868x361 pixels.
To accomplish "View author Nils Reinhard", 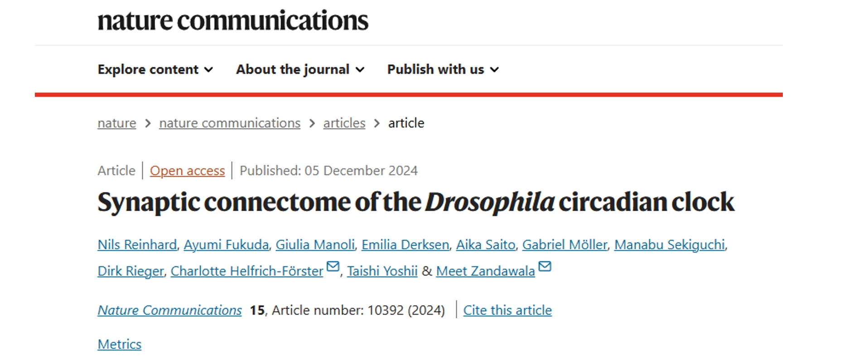I will (137, 245).
